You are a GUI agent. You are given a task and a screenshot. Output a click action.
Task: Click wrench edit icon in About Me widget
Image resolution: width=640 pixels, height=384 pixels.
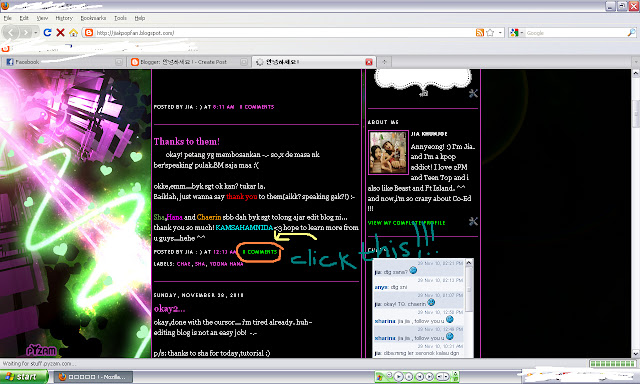click(473, 221)
